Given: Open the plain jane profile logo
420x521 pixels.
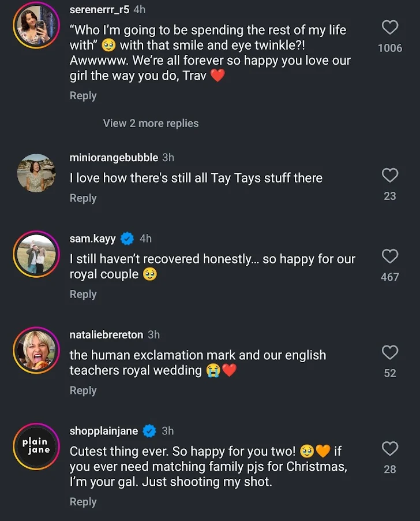Looking at the screenshot, I should click(36, 446).
